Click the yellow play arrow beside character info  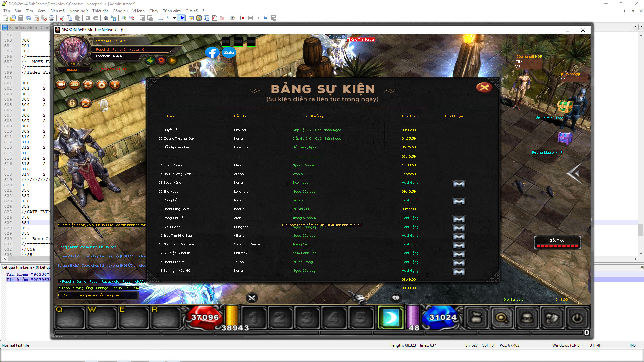[x=172, y=60]
